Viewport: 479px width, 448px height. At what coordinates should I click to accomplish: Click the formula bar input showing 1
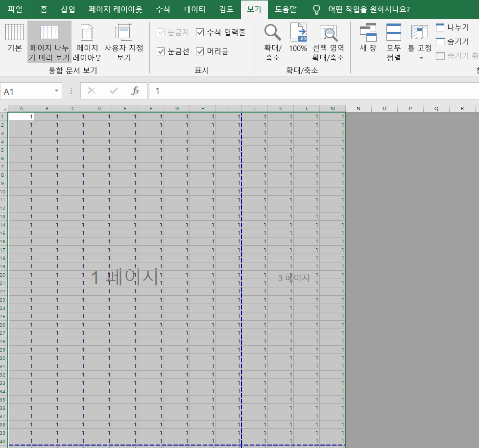(x=314, y=91)
